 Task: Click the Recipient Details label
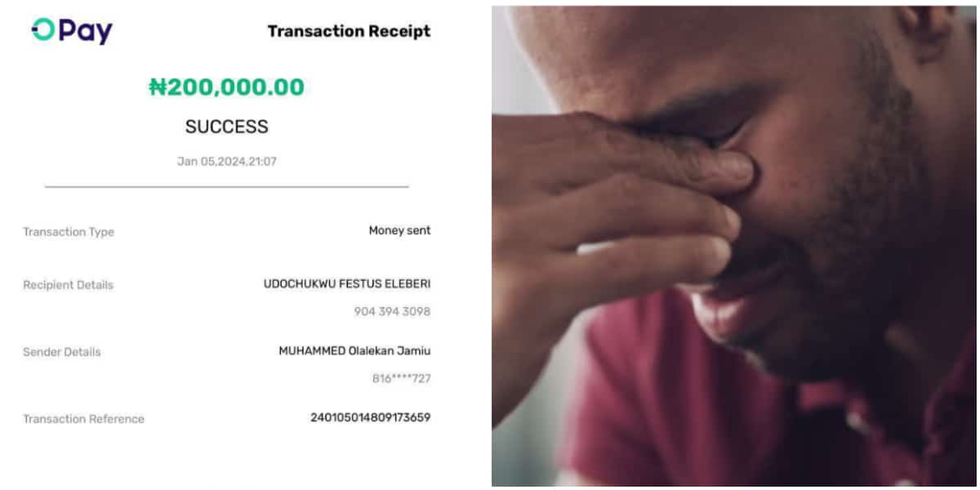[68, 285]
